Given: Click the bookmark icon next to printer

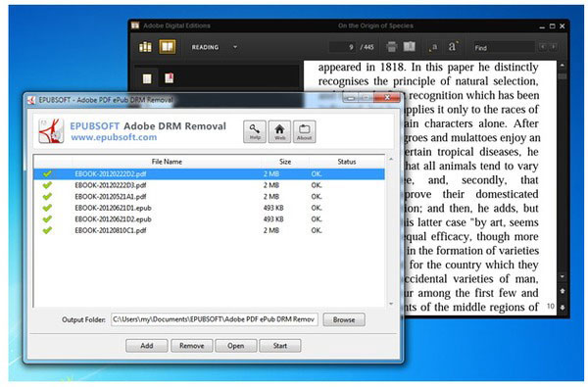Looking at the screenshot, I should (x=409, y=47).
